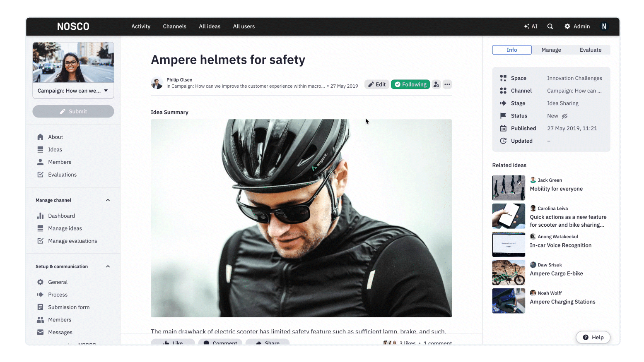
Task: Click the Space icon in info panel
Action: (503, 78)
